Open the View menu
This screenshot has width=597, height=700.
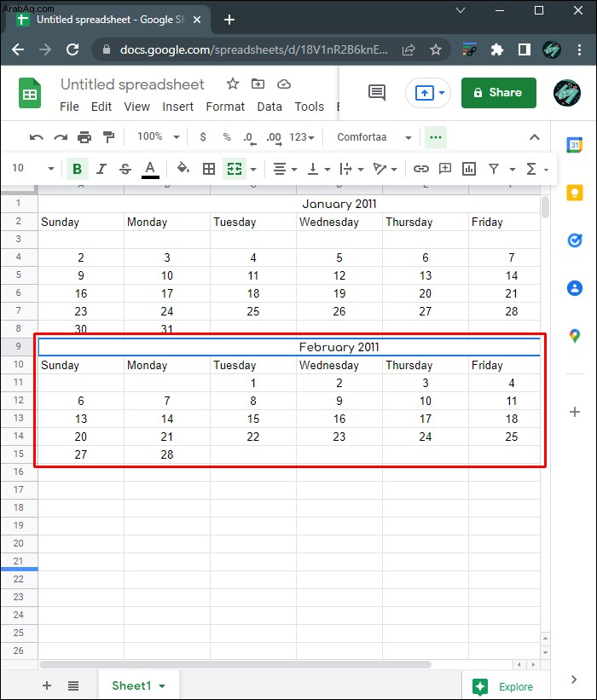[x=136, y=107]
